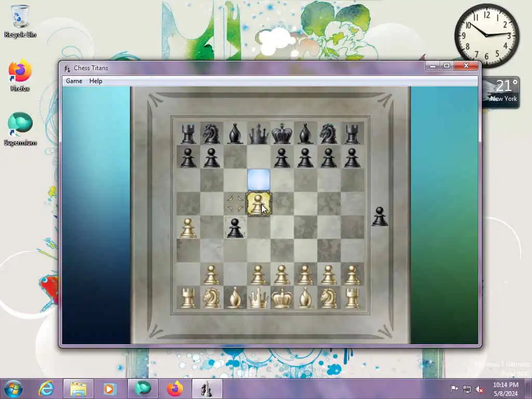Click the Chess Titans taskbar button
This screenshot has height=399, width=532.
click(207, 389)
